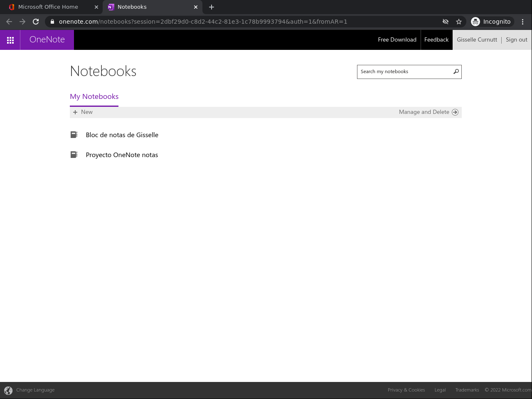Close the Notebooks browser tab
This screenshot has width=532, height=399.
[196, 7]
